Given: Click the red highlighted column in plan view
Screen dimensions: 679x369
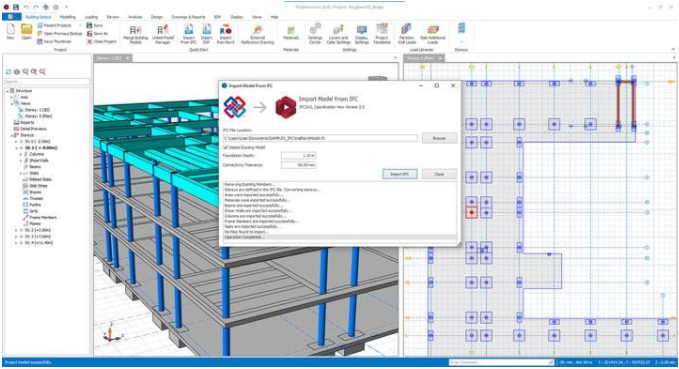Looking at the screenshot, I should [x=472, y=213].
